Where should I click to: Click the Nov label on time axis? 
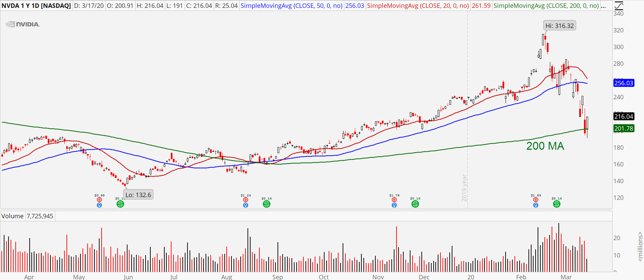pos(378,277)
